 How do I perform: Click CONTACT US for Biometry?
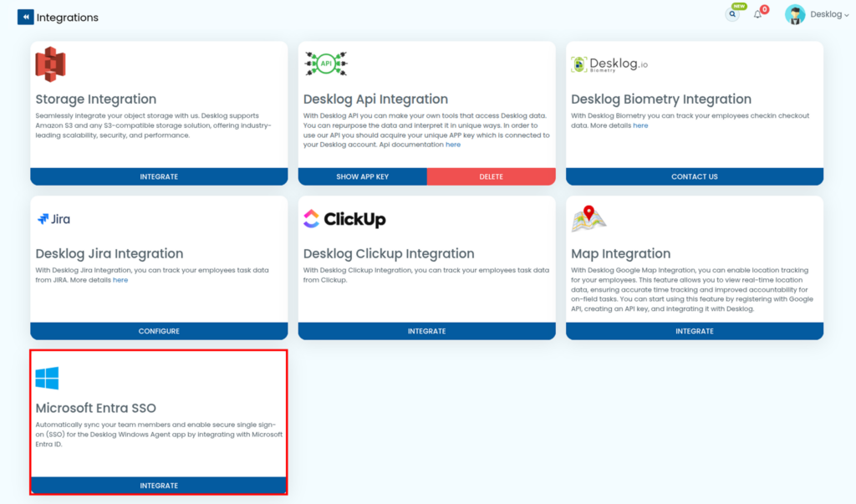[695, 176]
